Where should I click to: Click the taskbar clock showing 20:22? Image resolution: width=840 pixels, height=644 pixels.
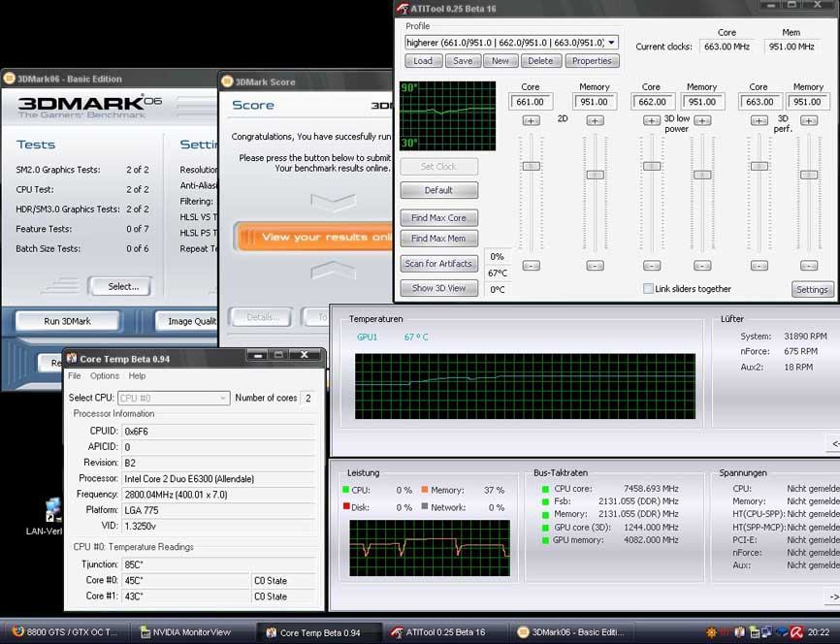click(x=819, y=632)
